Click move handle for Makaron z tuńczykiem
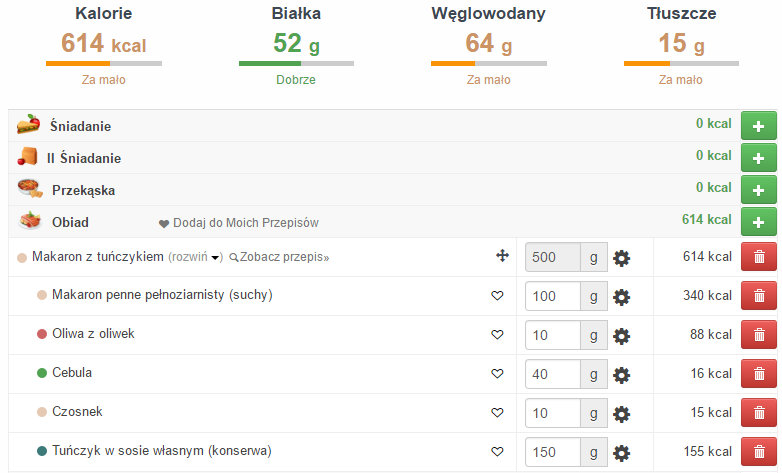 (502, 257)
